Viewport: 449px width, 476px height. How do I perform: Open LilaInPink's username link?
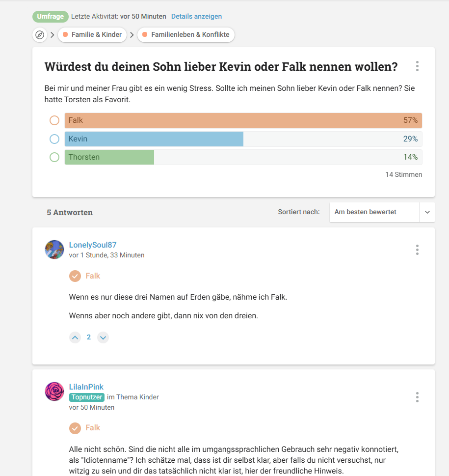pyautogui.click(x=86, y=387)
